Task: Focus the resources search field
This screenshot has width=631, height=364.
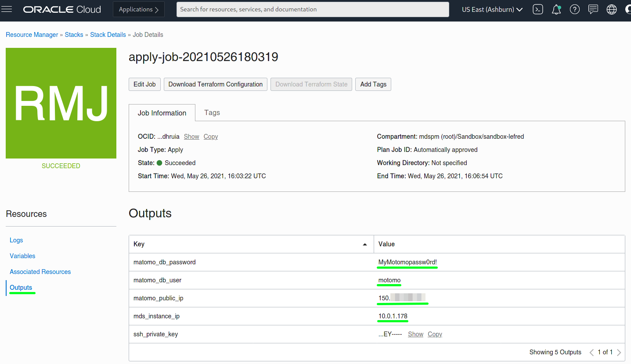Action: pyautogui.click(x=313, y=9)
